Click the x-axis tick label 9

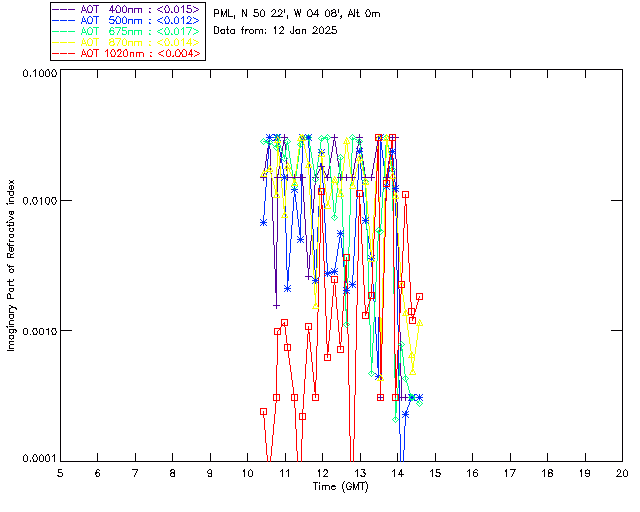[210, 473]
